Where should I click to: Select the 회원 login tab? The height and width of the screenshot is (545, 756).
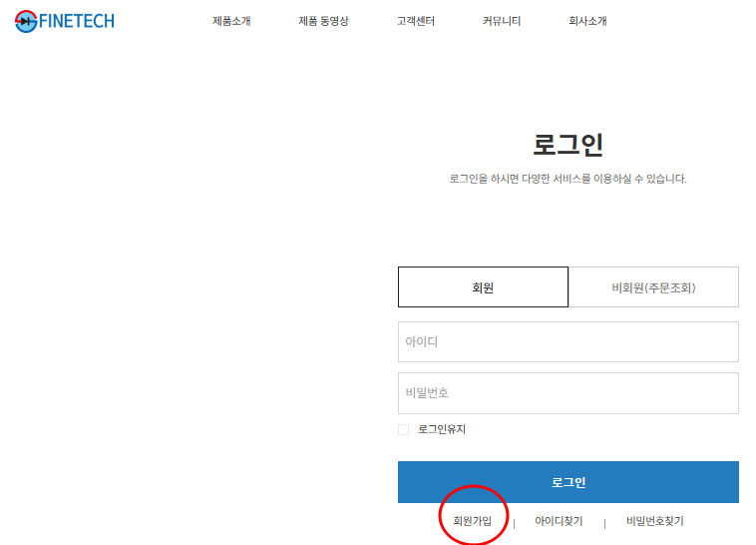click(x=483, y=287)
